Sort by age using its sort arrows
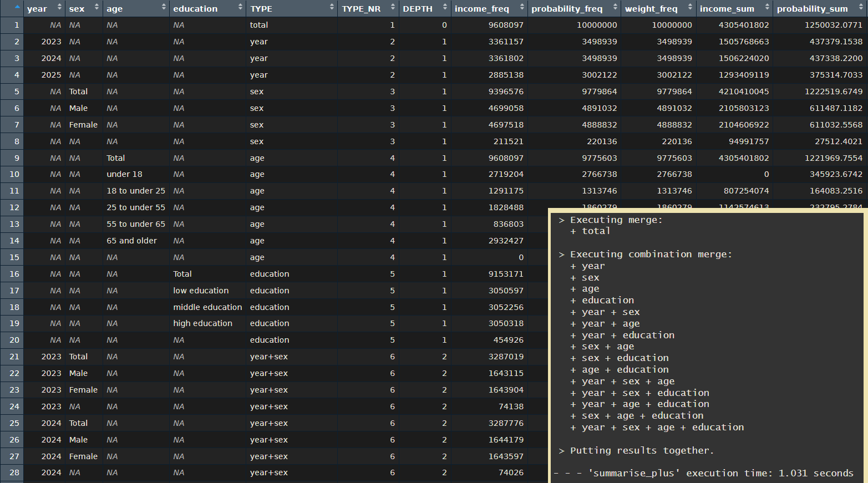Image resolution: width=868 pixels, height=483 pixels. tap(164, 8)
